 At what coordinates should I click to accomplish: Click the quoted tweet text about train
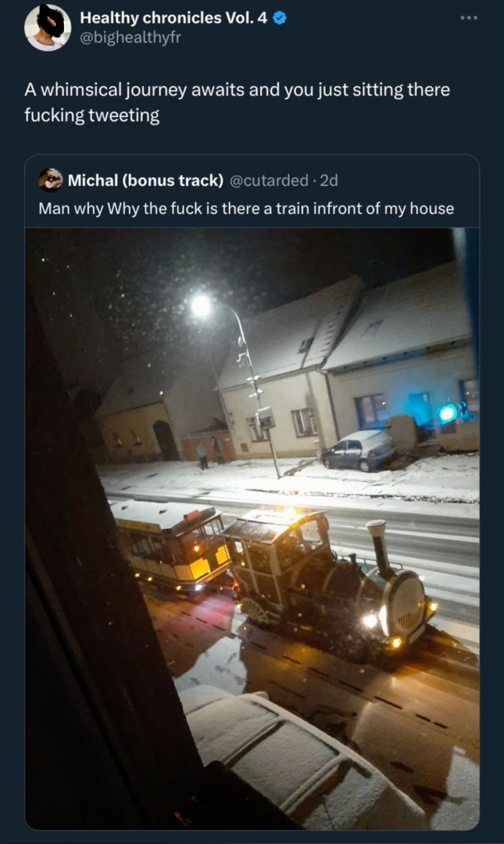pos(246,208)
